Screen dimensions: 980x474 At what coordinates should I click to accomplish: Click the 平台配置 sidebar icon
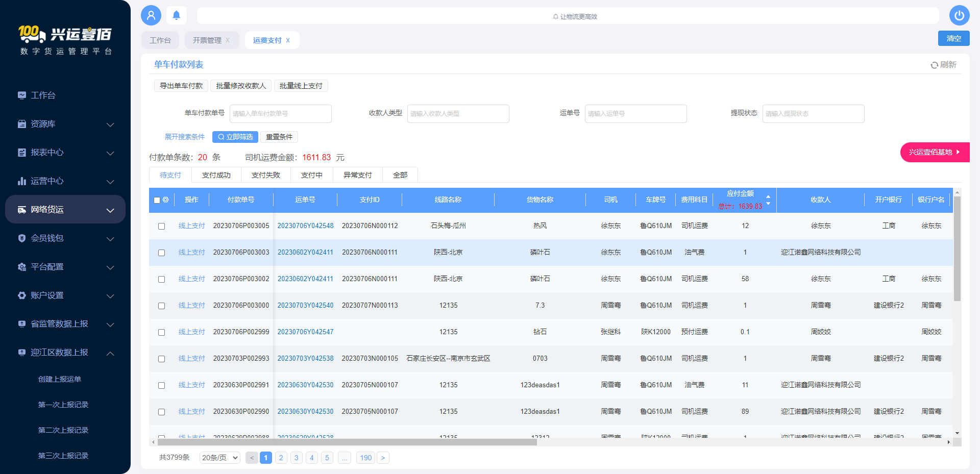22,266
